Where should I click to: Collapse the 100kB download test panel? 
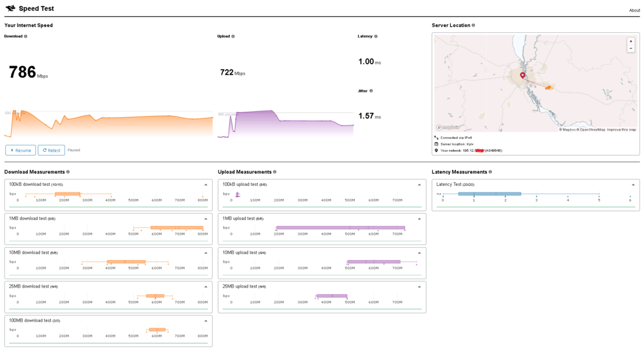[x=206, y=185]
